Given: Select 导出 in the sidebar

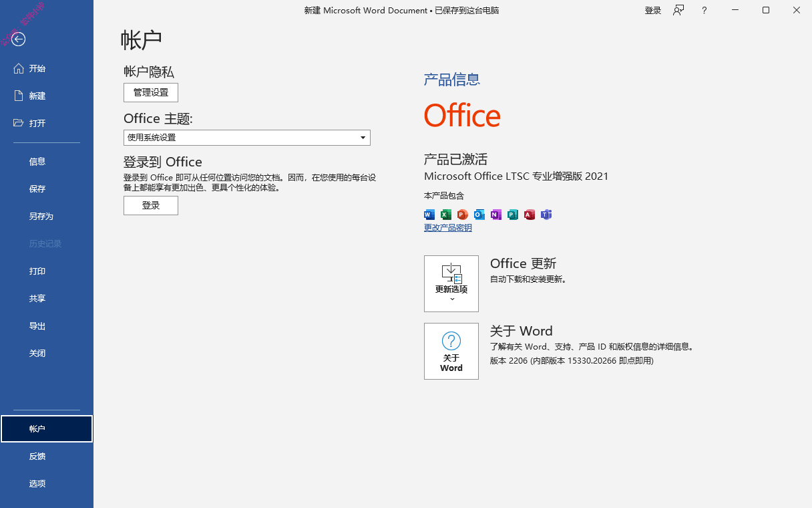Looking at the screenshot, I should [47, 326].
